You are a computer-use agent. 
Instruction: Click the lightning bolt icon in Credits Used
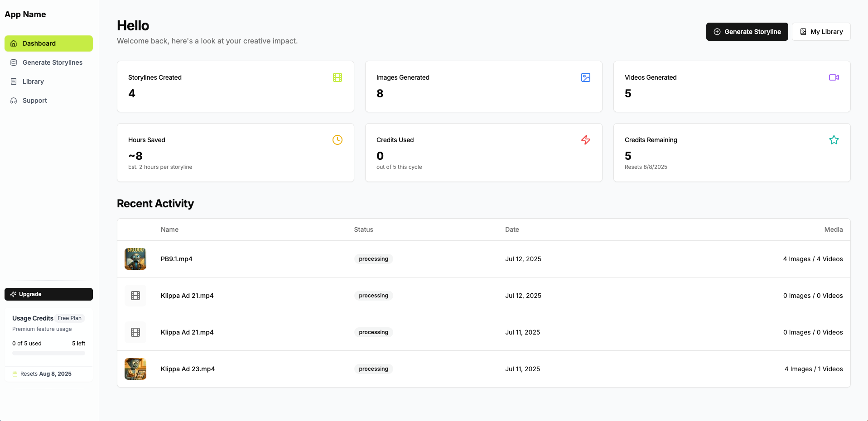(586, 140)
